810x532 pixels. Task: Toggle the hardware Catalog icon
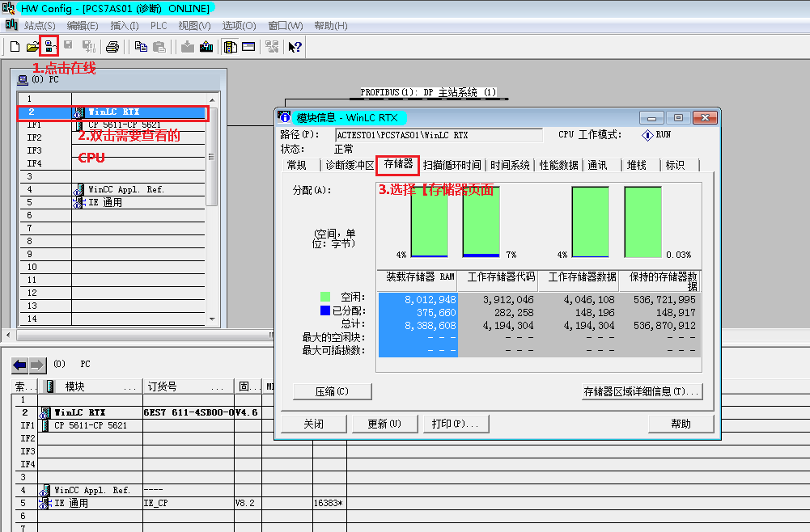click(230, 47)
